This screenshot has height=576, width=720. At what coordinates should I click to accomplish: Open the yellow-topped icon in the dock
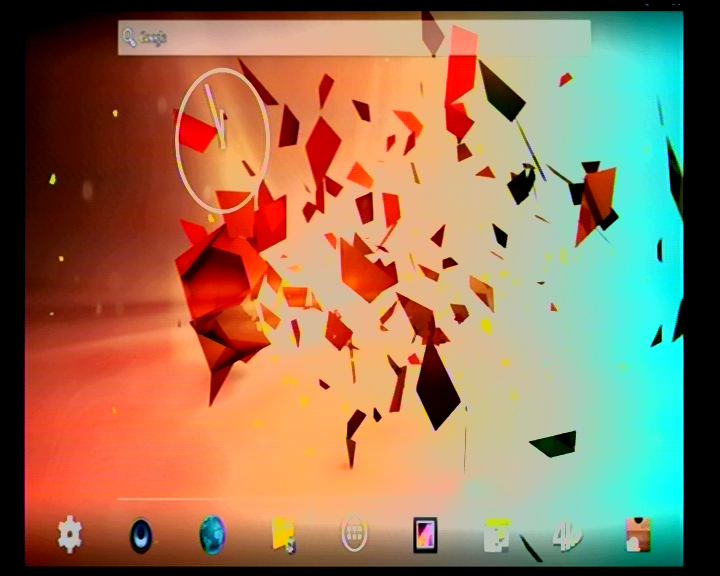coord(496,535)
